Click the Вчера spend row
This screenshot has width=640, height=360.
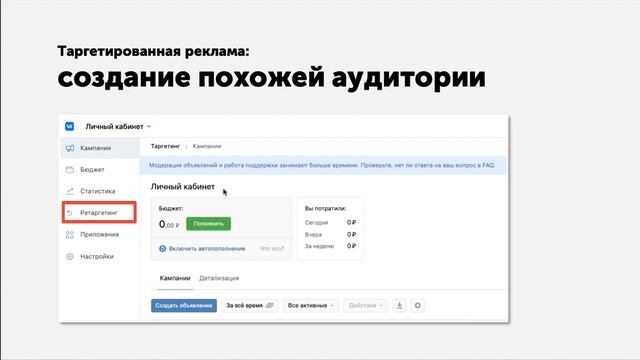pyautogui.click(x=330, y=235)
